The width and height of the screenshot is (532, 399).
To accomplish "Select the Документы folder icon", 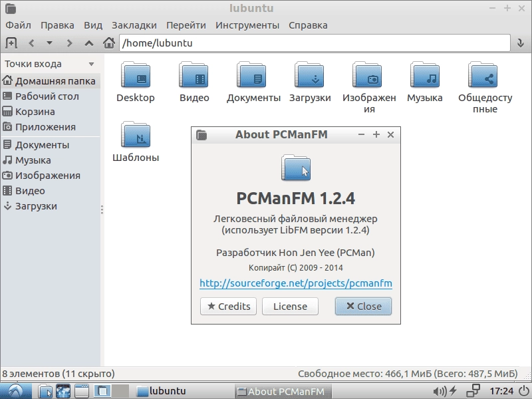I will 251,75.
